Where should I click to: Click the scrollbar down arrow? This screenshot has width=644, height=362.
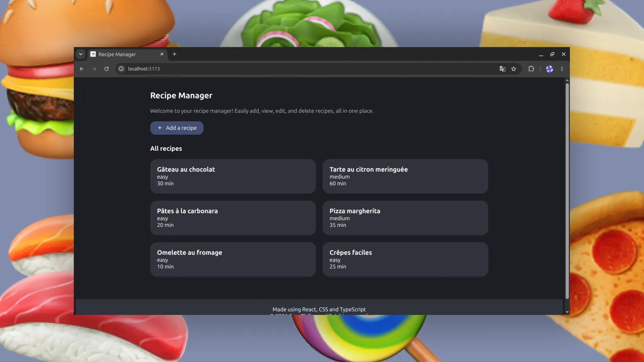point(567,312)
